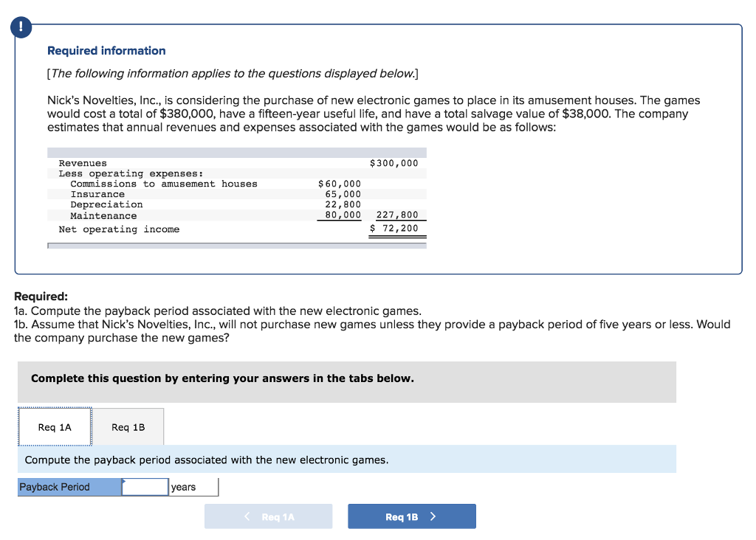The height and width of the screenshot is (540, 756).
Task: Click the blue exclamation alert icon
Action: click(21, 27)
